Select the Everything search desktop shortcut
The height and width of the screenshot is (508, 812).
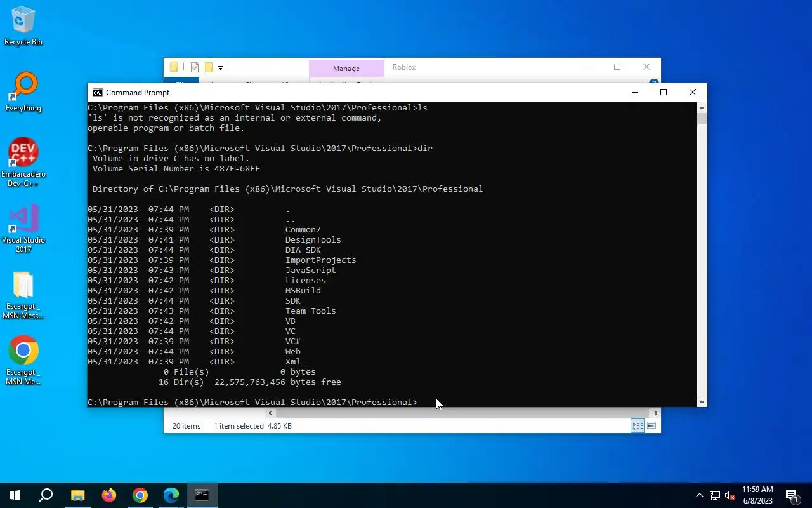tap(23, 92)
